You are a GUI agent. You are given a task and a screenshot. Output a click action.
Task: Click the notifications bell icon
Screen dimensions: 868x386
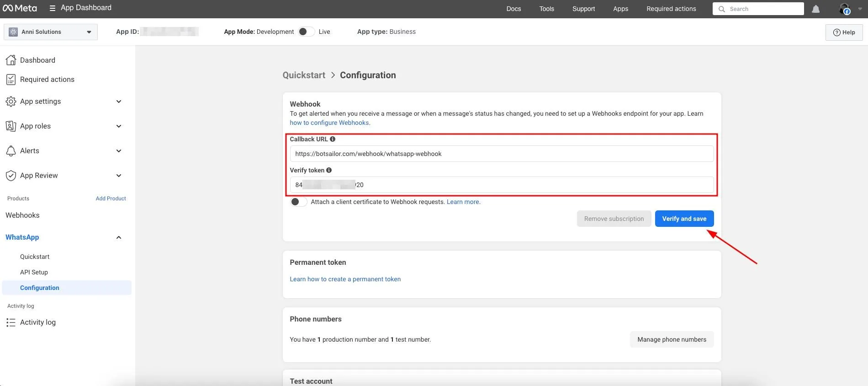point(815,9)
